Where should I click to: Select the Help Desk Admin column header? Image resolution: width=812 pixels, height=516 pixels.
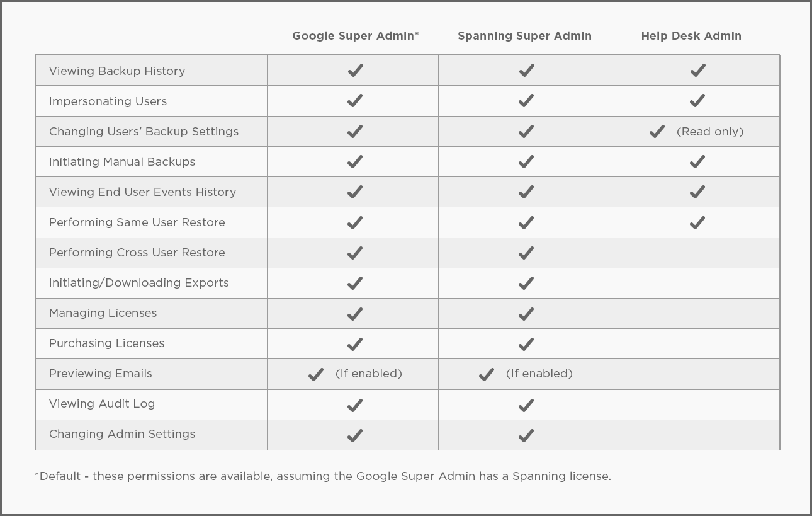coord(691,36)
